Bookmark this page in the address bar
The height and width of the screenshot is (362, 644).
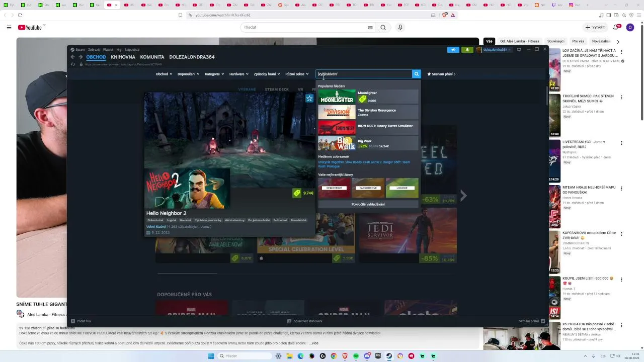point(180,15)
